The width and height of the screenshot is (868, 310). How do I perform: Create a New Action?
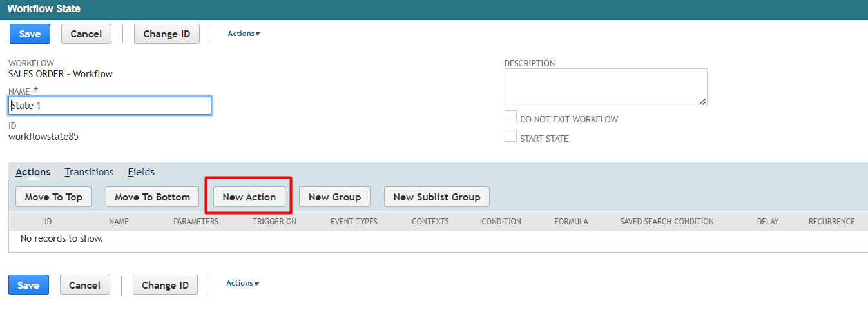click(249, 197)
